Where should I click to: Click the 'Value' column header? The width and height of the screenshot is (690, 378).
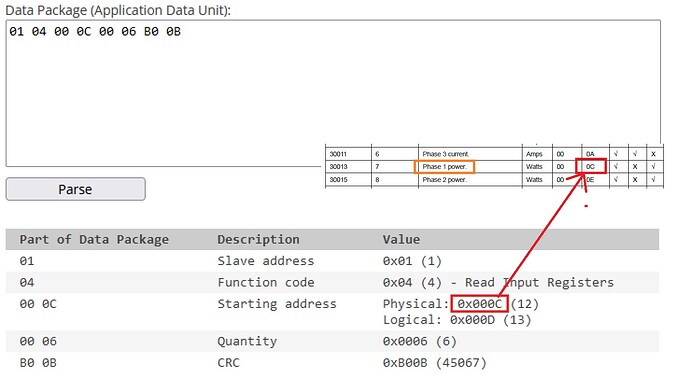(401, 239)
